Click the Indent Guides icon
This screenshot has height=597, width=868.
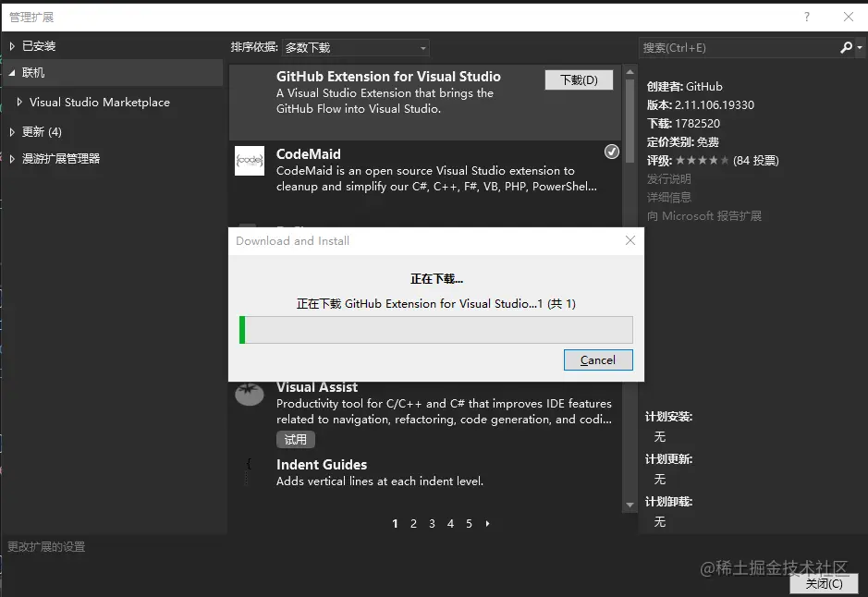coord(249,470)
